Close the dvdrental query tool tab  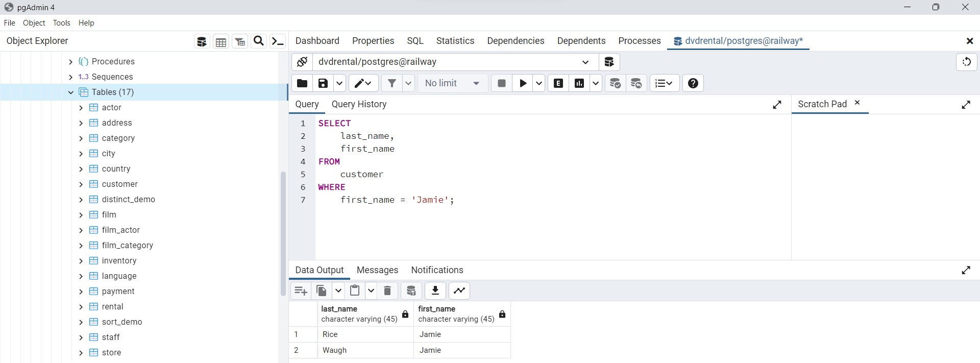pos(969,41)
